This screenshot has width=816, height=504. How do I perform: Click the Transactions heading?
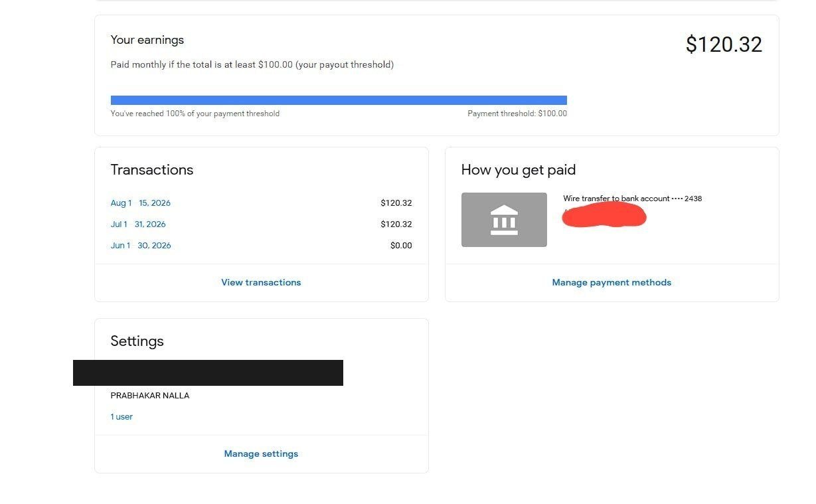(x=152, y=170)
